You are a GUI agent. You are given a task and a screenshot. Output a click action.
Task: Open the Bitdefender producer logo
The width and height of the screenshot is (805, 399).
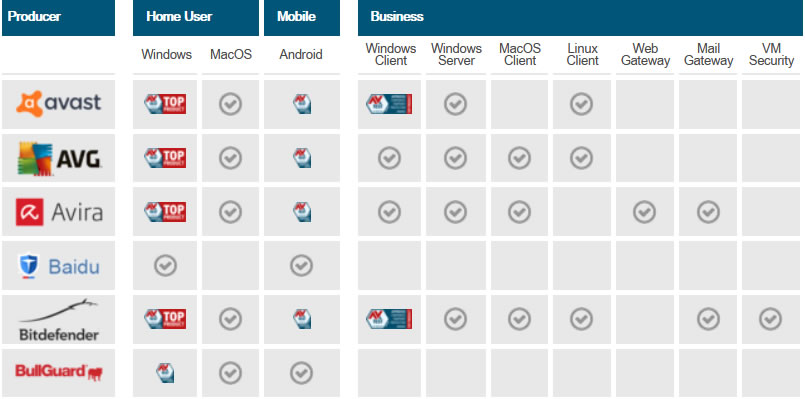click(x=59, y=319)
